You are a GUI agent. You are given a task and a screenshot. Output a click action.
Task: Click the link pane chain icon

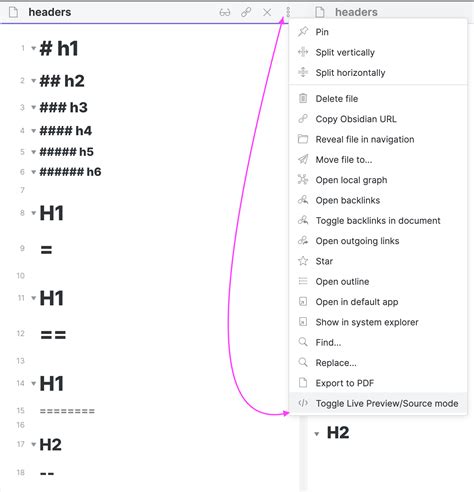click(246, 13)
